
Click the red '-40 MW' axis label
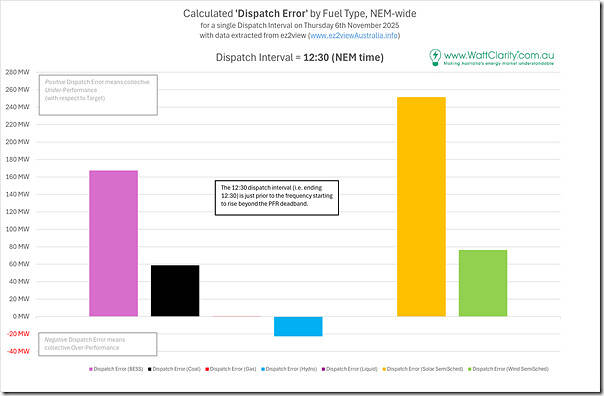18,351
